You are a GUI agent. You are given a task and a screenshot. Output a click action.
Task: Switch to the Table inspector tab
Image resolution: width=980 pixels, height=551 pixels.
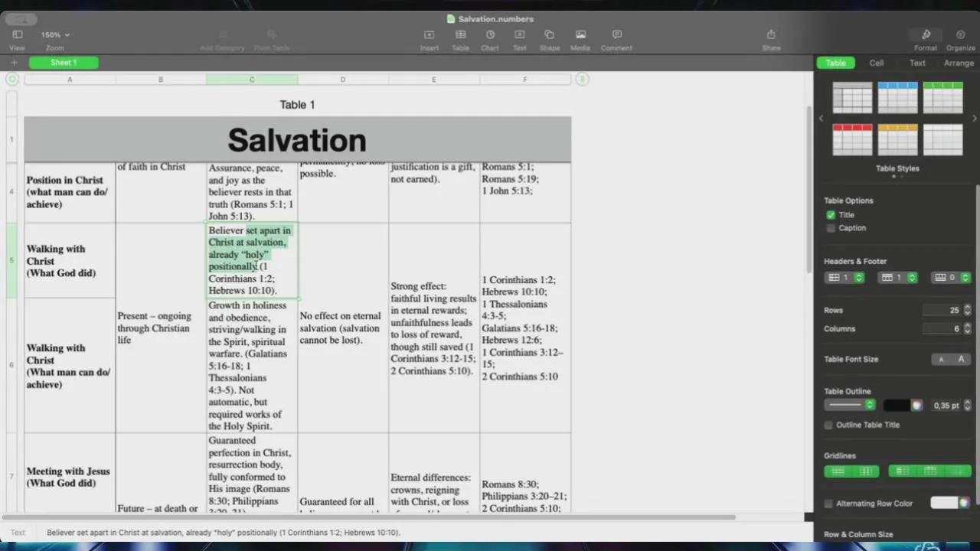835,63
